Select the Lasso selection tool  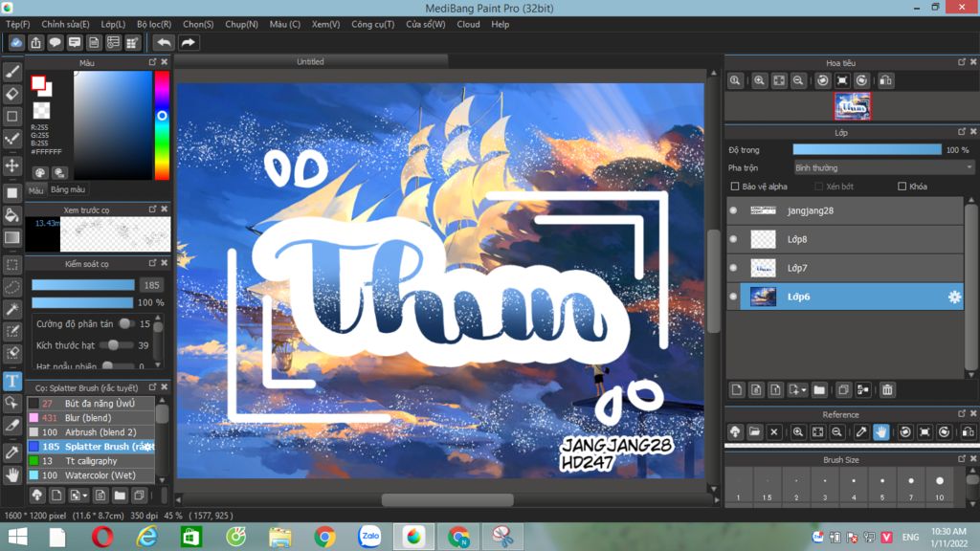coord(11,287)
